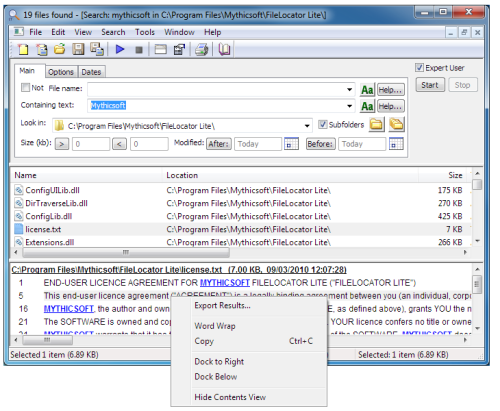Screen dimensions: 500x411
Task: Open the help book toolbar icon
Action: (224, 49)
